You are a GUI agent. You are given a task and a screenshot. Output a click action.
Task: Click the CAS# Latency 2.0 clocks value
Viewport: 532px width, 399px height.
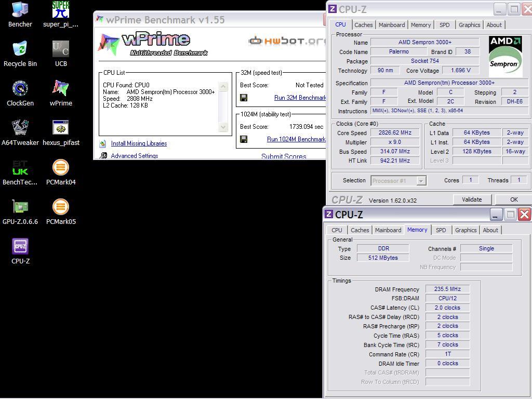click(447, 308)
